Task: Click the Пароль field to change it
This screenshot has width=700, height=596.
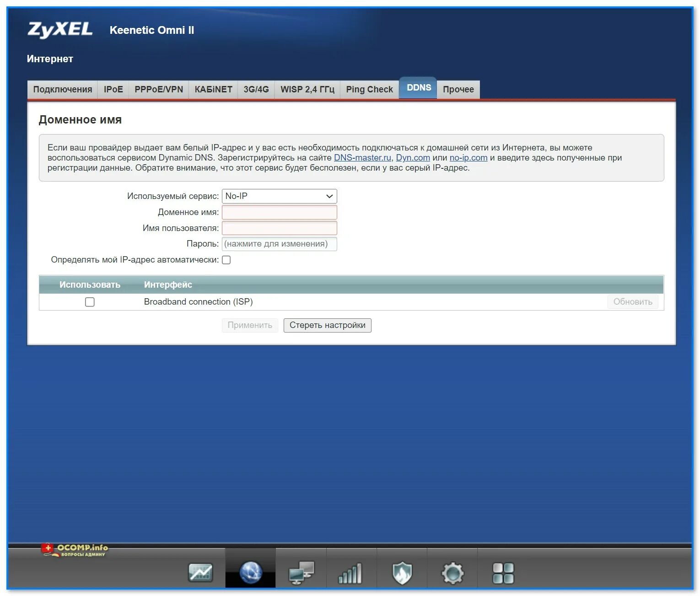Action: click(279, 244)
